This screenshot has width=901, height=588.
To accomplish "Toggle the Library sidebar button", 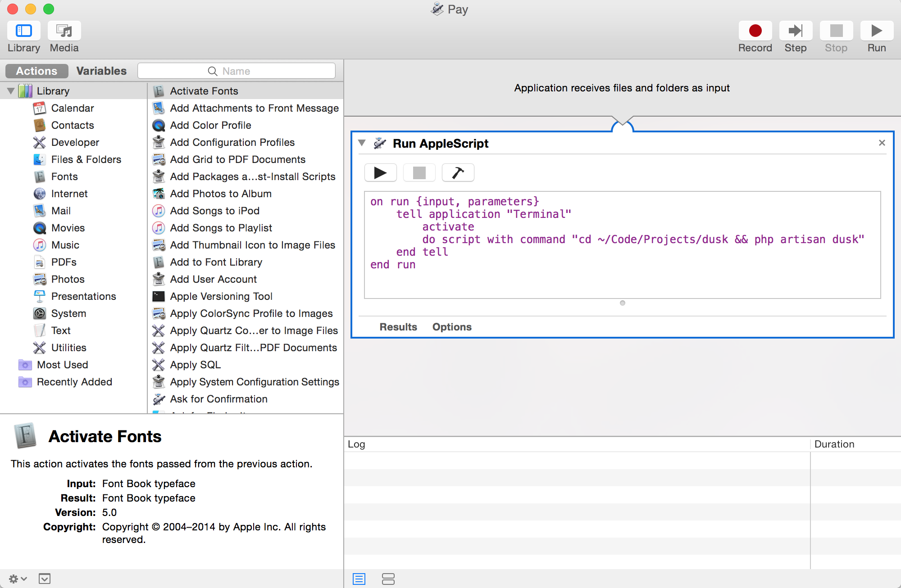I will point(24,31).
